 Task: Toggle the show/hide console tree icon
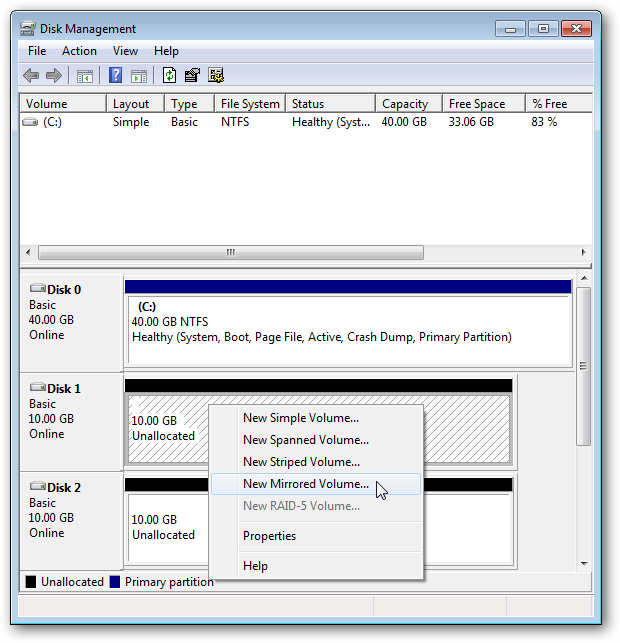point(84,76)
